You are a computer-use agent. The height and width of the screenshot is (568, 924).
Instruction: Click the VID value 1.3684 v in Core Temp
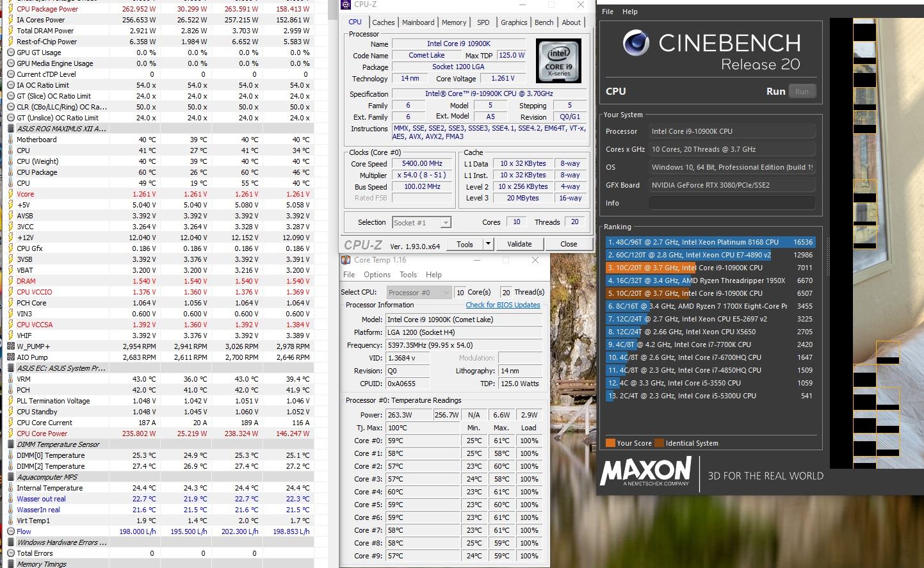(407, 358)
